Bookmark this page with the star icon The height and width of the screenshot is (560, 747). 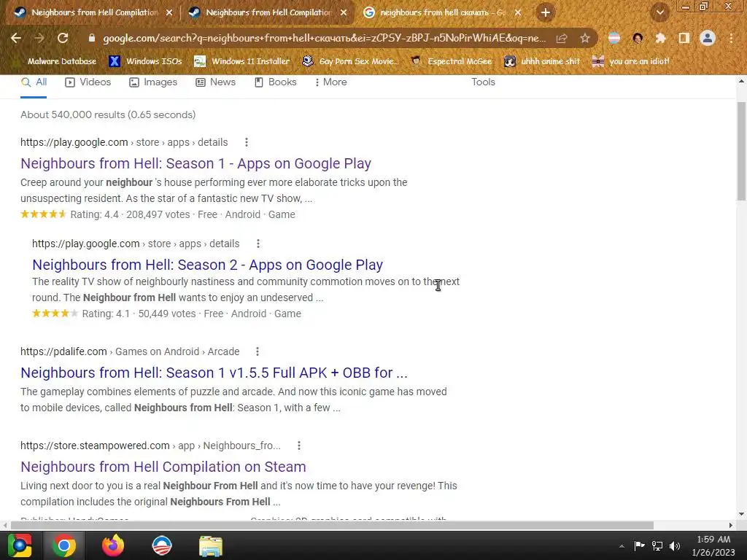[585, 38]
